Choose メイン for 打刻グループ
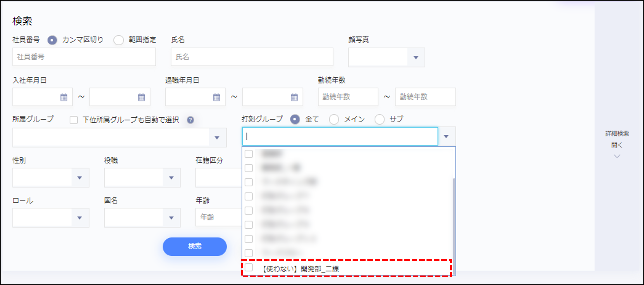The width and height of the screenshot is (644, 285). pos(334,120)
